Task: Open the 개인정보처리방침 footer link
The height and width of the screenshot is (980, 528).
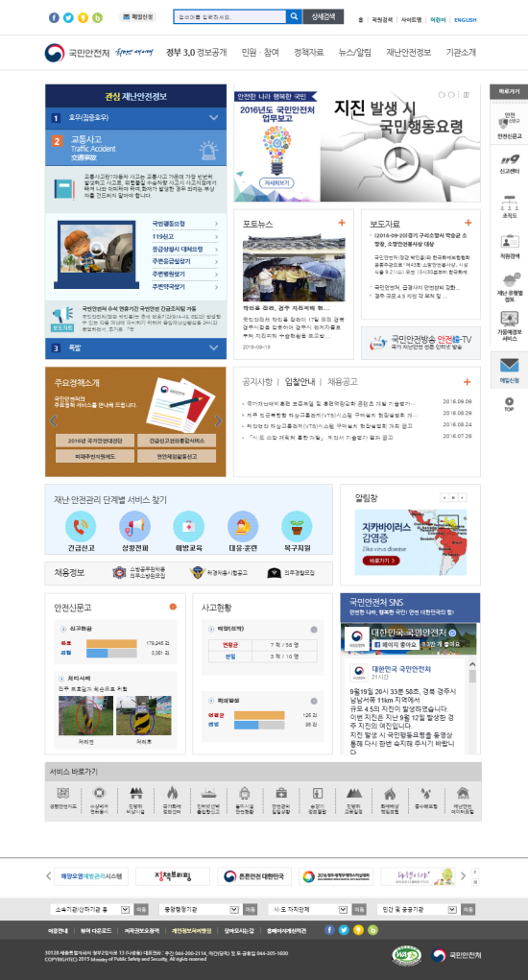Action: [x=191, y=930]
